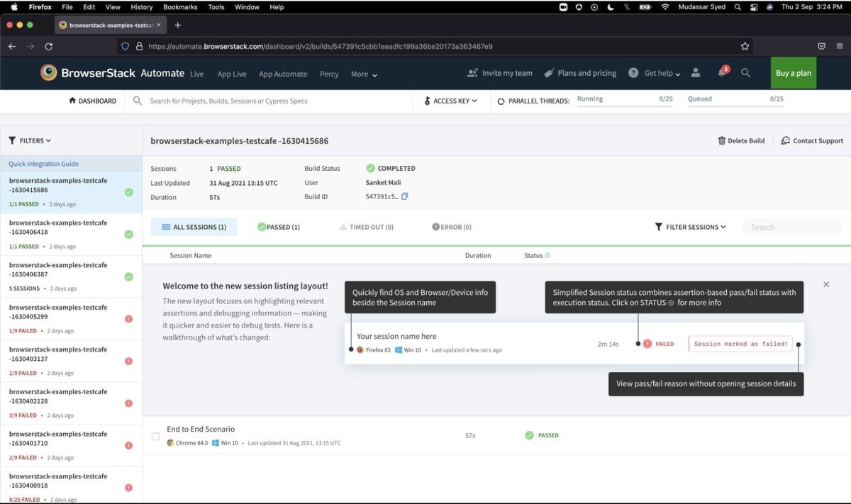The image size is (851, 504).
Task: Open the Get help dropdown
Action: point(655,73)
